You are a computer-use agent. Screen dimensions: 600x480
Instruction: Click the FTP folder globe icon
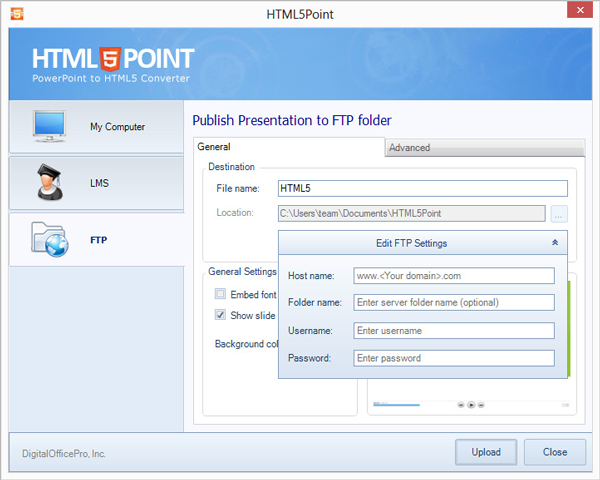point(50,240)
